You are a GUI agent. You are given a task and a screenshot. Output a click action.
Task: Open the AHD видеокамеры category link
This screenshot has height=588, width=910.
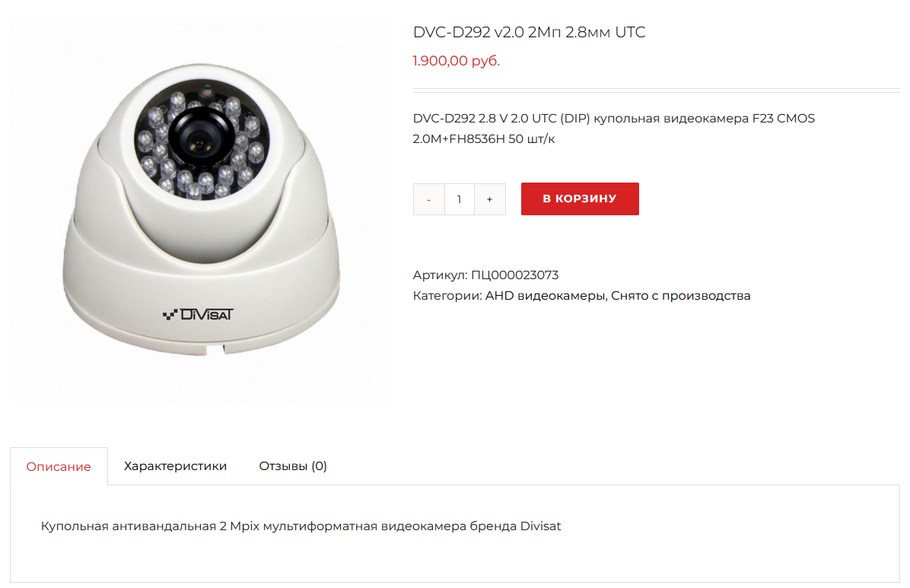pyautogui.click(x=546, y=295)
